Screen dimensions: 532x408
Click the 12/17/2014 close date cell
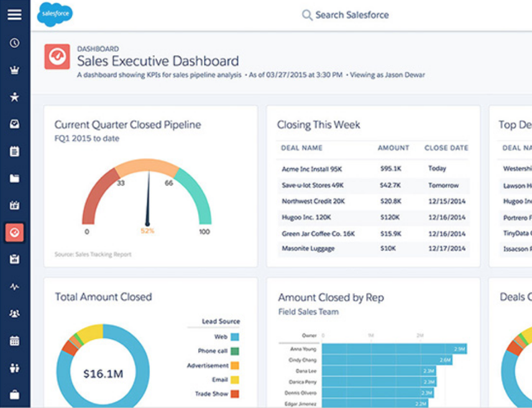tap(446, 248)
